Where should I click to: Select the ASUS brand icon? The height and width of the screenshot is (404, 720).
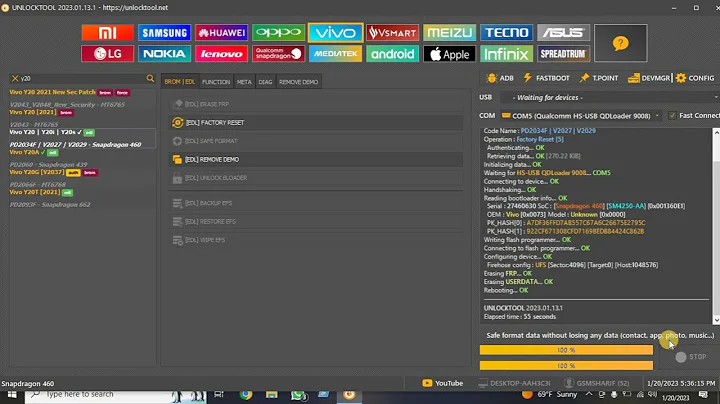563,33
